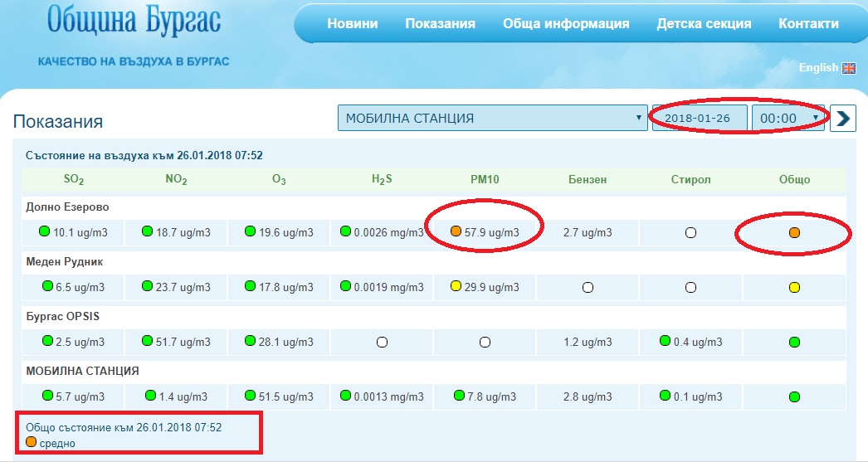Open the 00:00 time dropdown

tap(788, 118)
